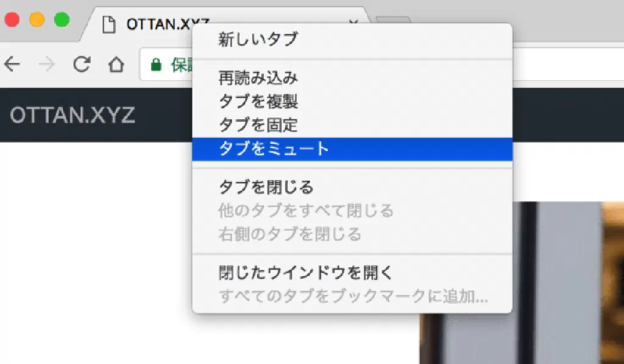Choose 再読み込み in the context menu
The image size is (624, 364).
tap(258, 78)
